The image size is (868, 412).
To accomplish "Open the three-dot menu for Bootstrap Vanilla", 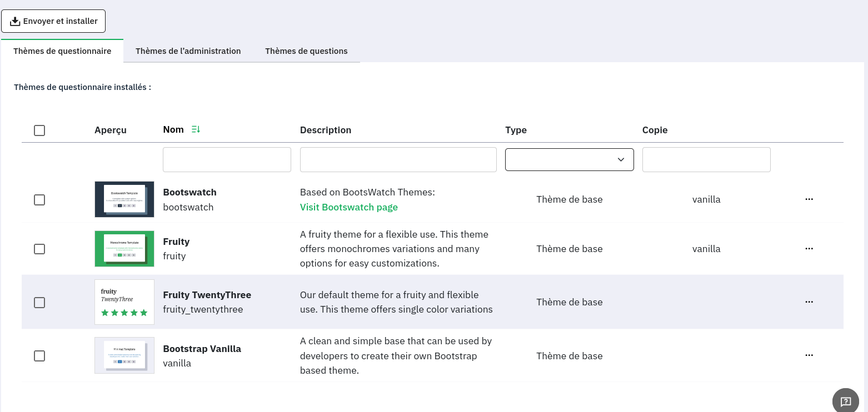I will click(x=809, y=355).
